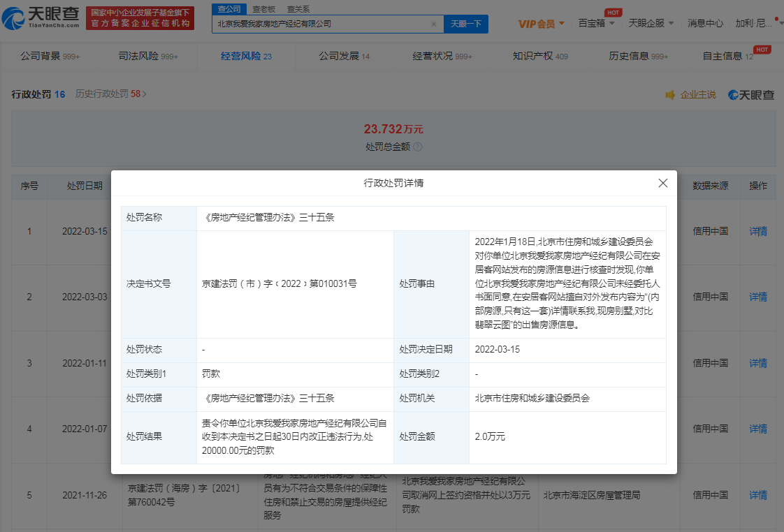Image resolution: width=784 pixels, height=532 pixels.
Task: Switch to the 查公司 search tab
Action: 229,9
